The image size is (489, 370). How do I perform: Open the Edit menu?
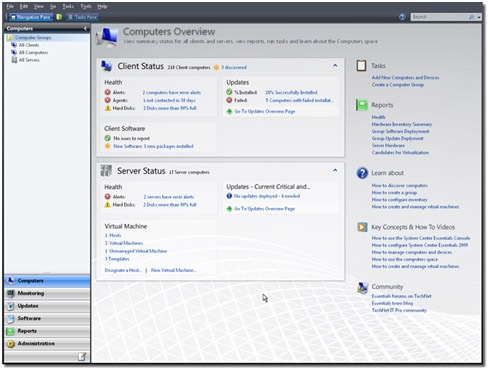24,6
